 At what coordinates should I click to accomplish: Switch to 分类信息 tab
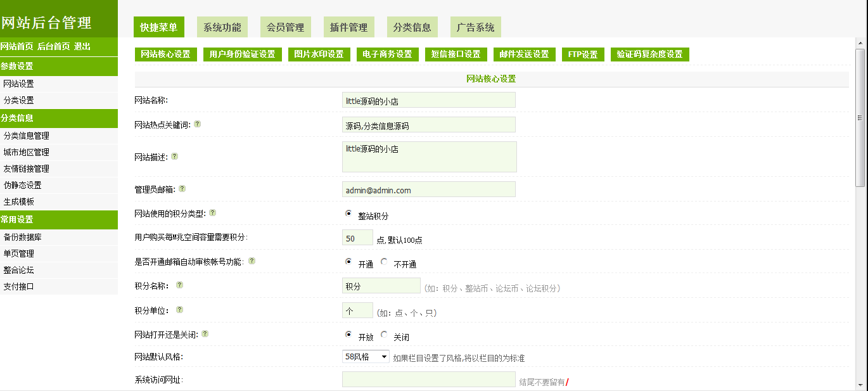click(412, 27)
